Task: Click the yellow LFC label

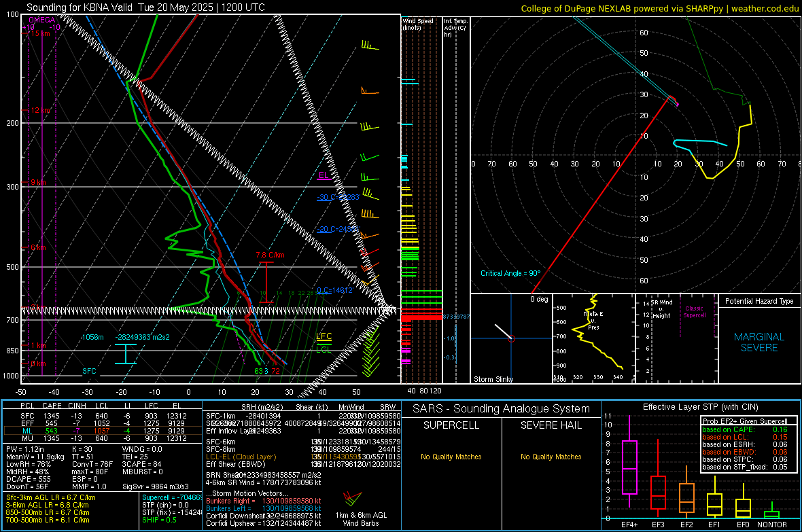Action: [324, 336]
